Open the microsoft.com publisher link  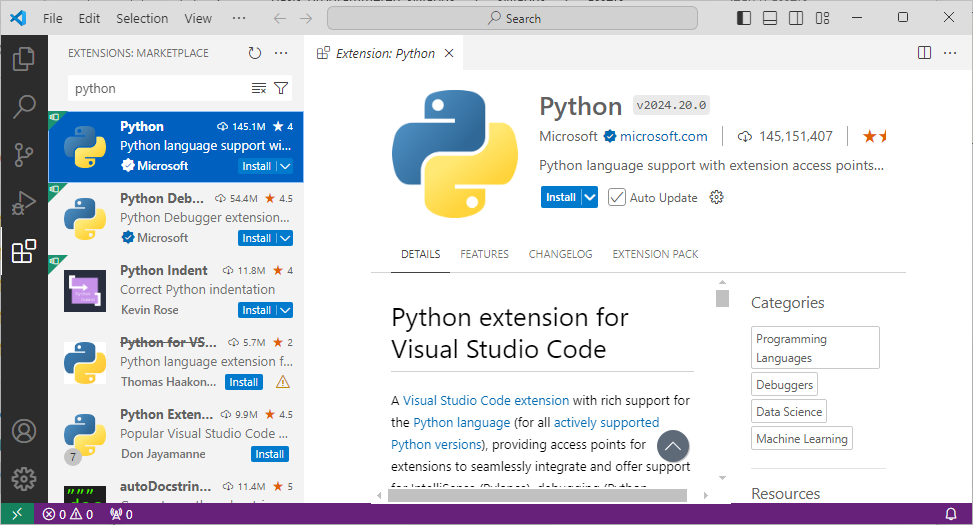663,137
